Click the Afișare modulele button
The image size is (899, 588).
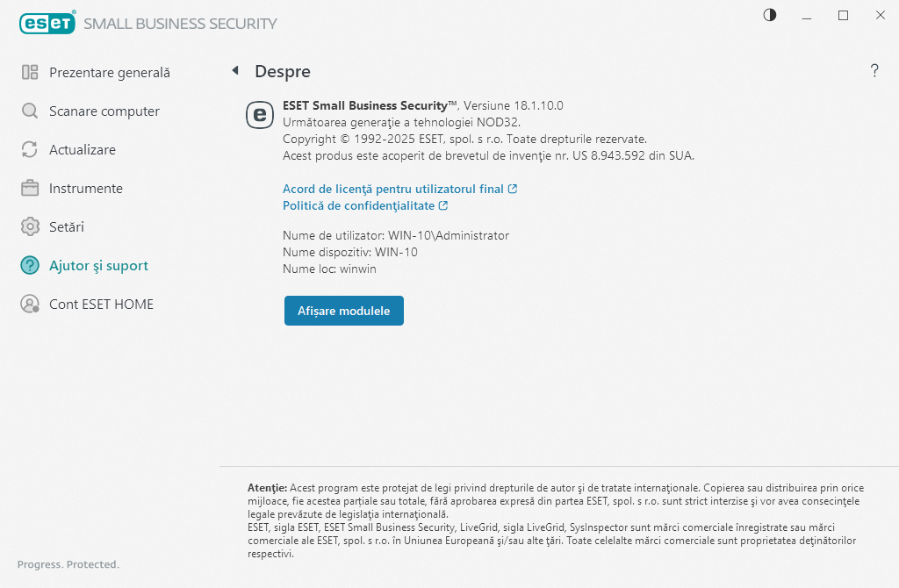[344, 311]
